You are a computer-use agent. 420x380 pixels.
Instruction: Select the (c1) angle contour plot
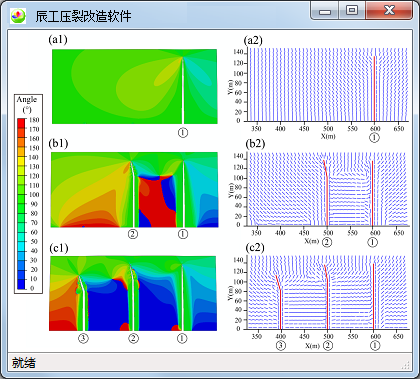click(x=133, y=293)
